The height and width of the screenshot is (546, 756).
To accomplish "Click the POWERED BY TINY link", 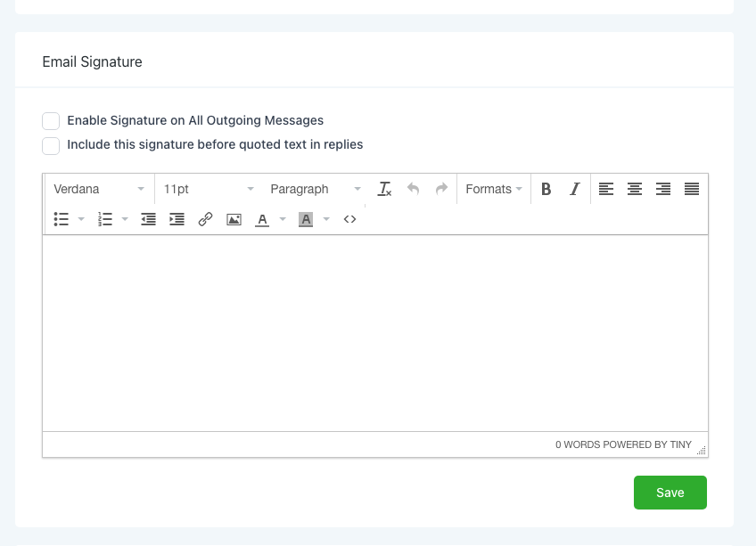I will 647,444.
